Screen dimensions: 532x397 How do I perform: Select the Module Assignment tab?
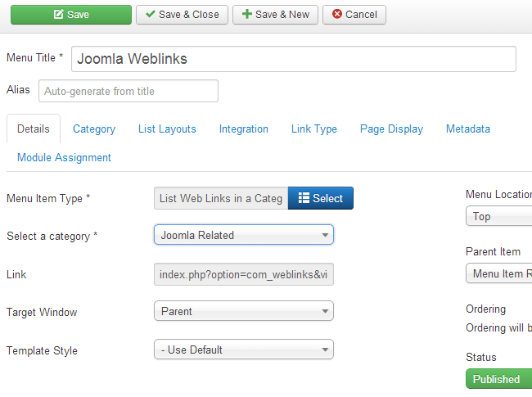(64, 157)
